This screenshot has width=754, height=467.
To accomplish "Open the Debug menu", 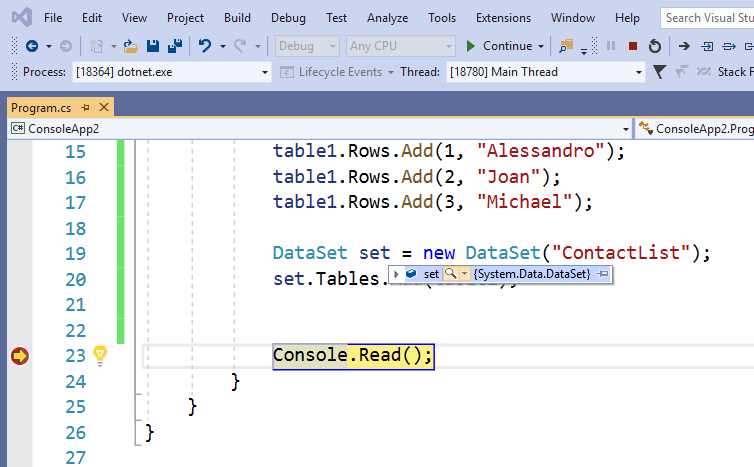I will pyautogui.click(x=288, y=18).
